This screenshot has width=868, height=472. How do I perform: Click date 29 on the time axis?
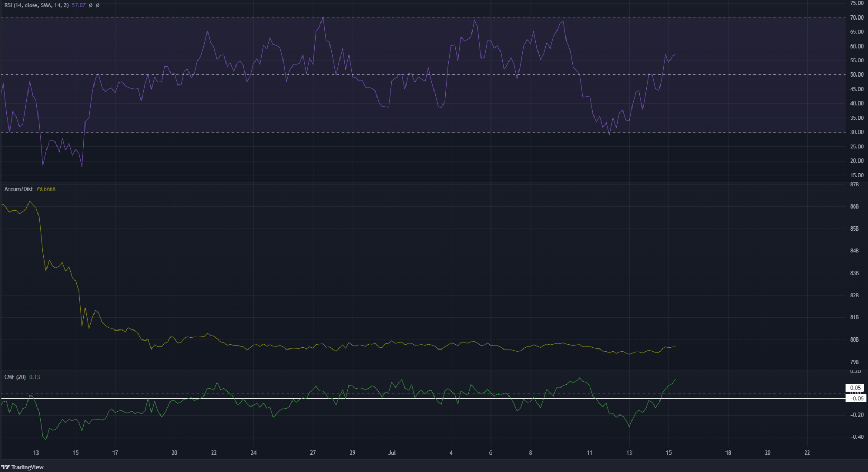click(x=352, y=452)
